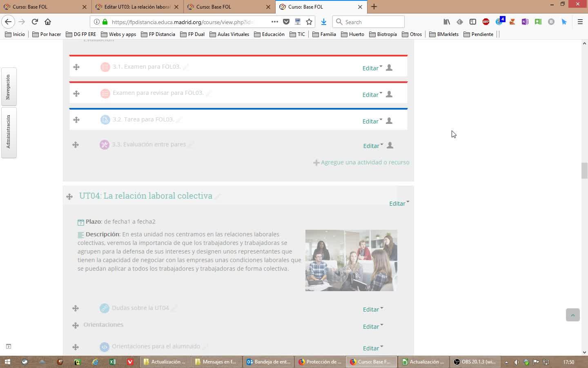Open the BMarklets bookmarks folder

[x=444, y=34]
